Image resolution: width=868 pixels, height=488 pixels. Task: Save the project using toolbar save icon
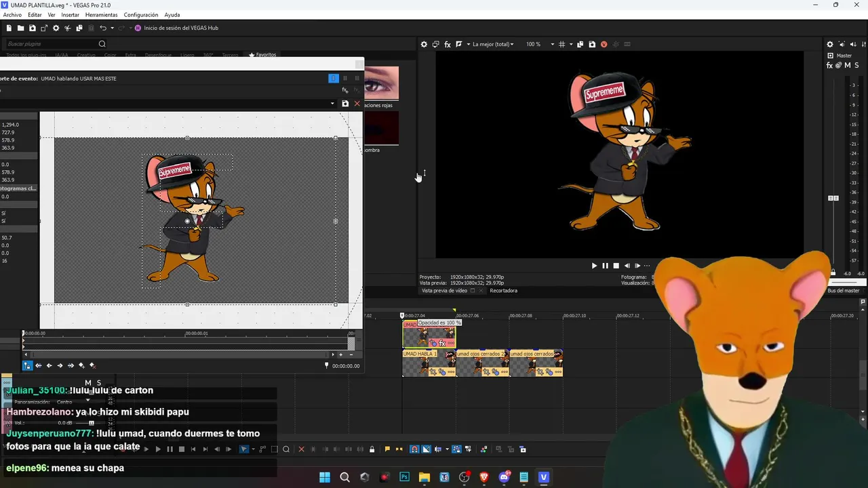click(x=33, y=28)
